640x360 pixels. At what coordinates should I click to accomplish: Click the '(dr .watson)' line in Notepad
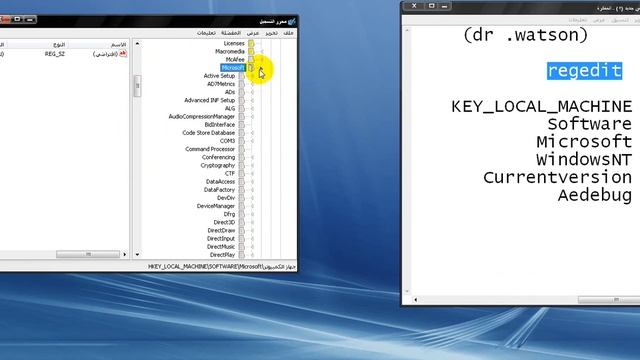(526, 35)
